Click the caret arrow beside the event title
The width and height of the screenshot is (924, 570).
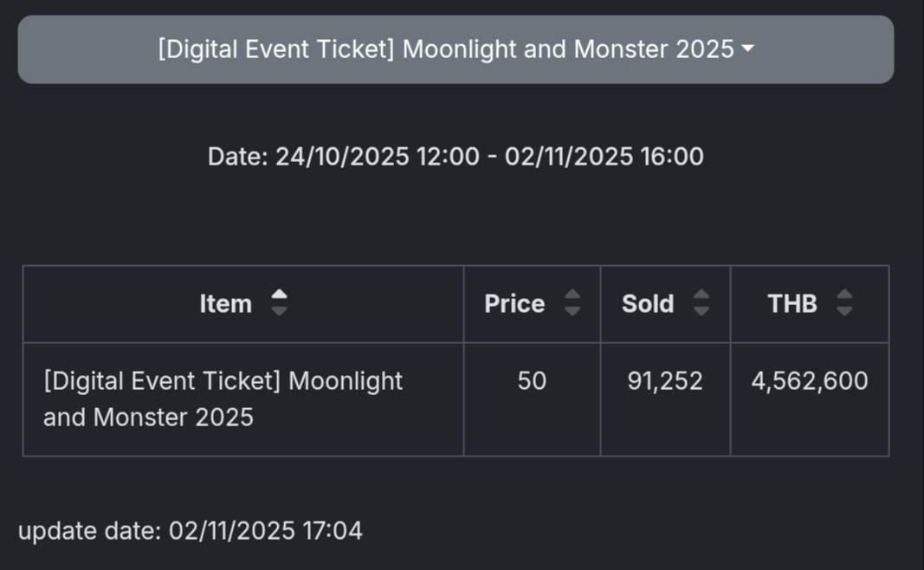click(x=748, y=49)
